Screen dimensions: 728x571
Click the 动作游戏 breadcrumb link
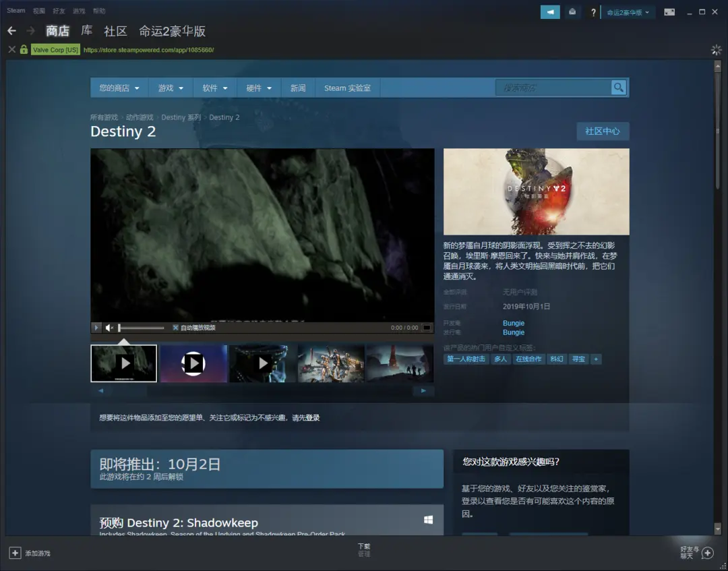point(140,117)
